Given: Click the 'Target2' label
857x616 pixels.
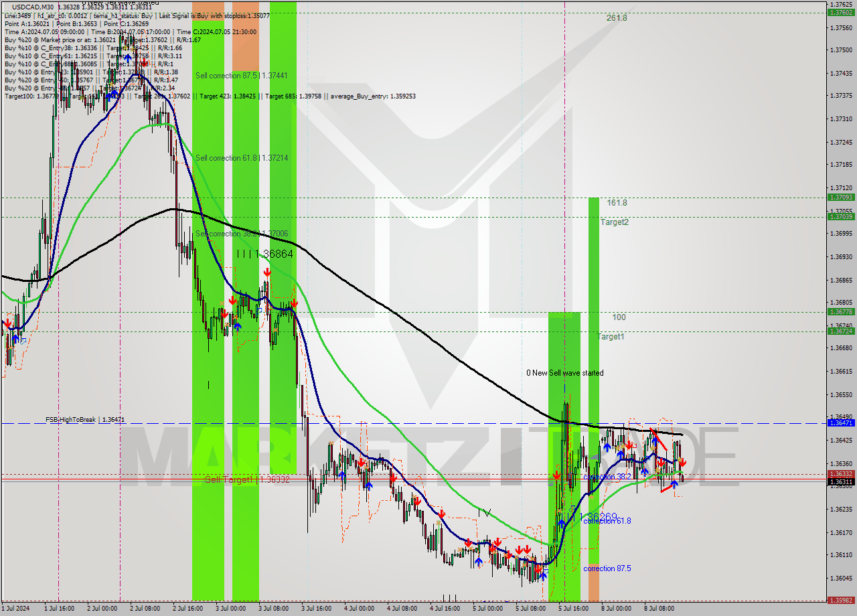Looking at the screenshot, I should pos(614,222).
